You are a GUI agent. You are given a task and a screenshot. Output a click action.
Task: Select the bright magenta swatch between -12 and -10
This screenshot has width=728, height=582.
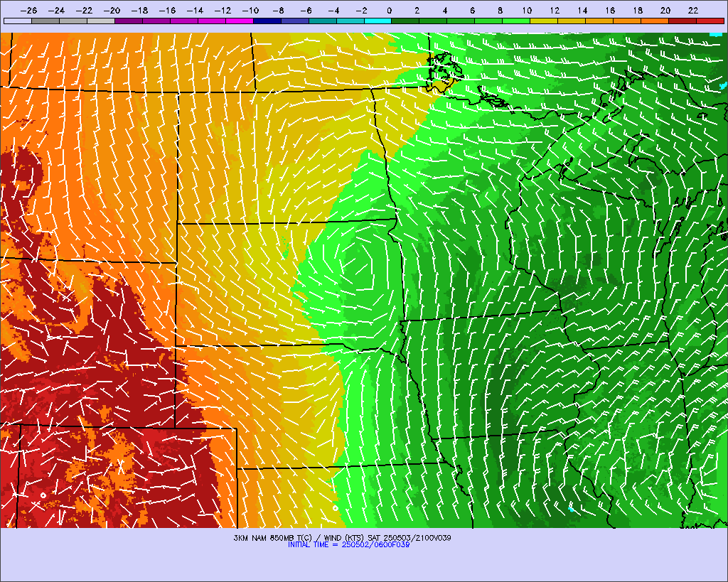coord(240,21)
